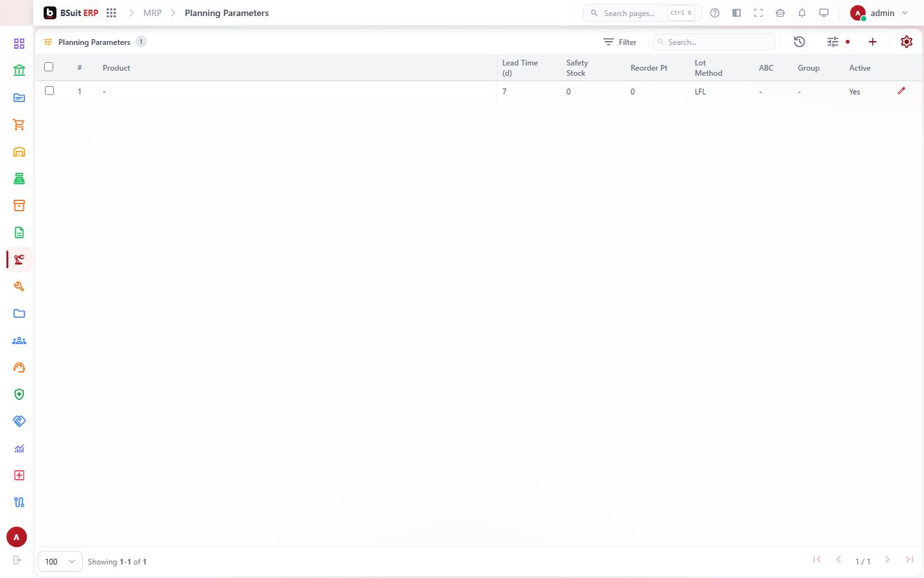Click the MRP breadcrumb link
The width and height of the screenshot is (924, 578).
[x=153, y=13]
